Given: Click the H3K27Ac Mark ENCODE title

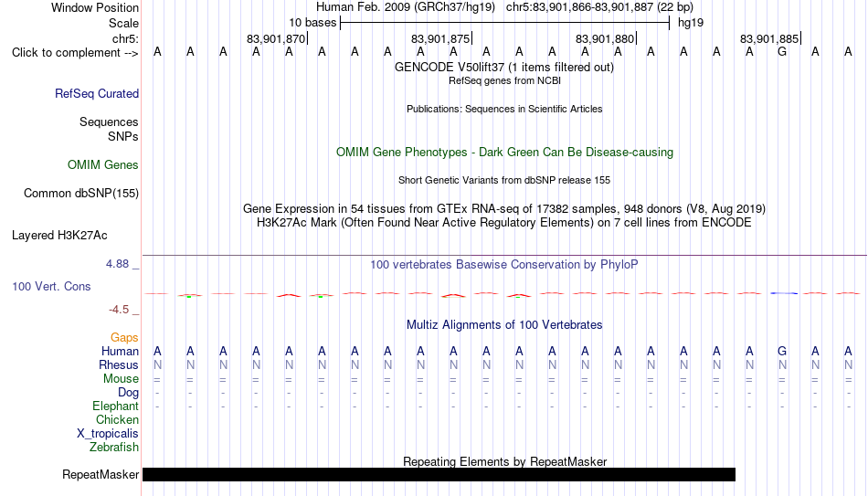Looking at the screenshot, I should click(504, 223).
